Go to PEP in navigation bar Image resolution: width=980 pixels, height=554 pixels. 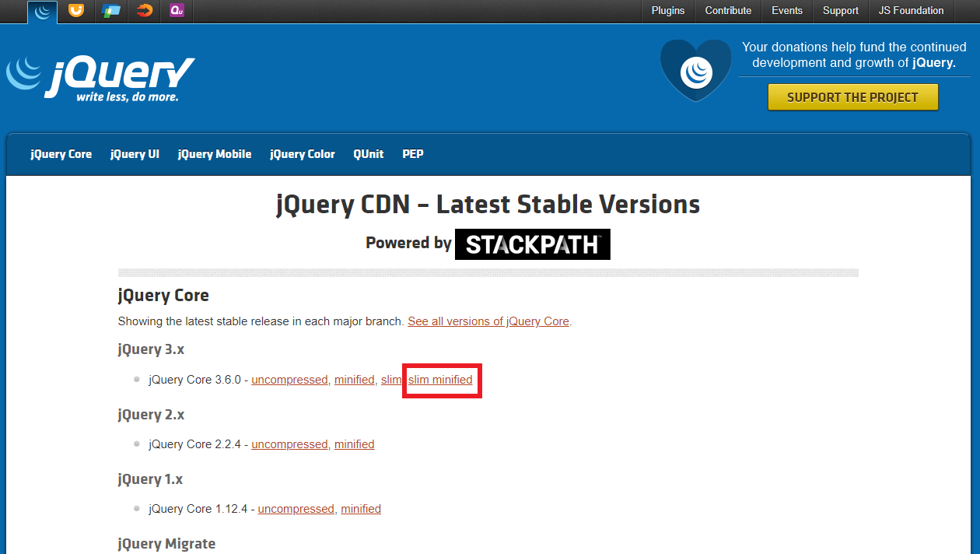413,154
